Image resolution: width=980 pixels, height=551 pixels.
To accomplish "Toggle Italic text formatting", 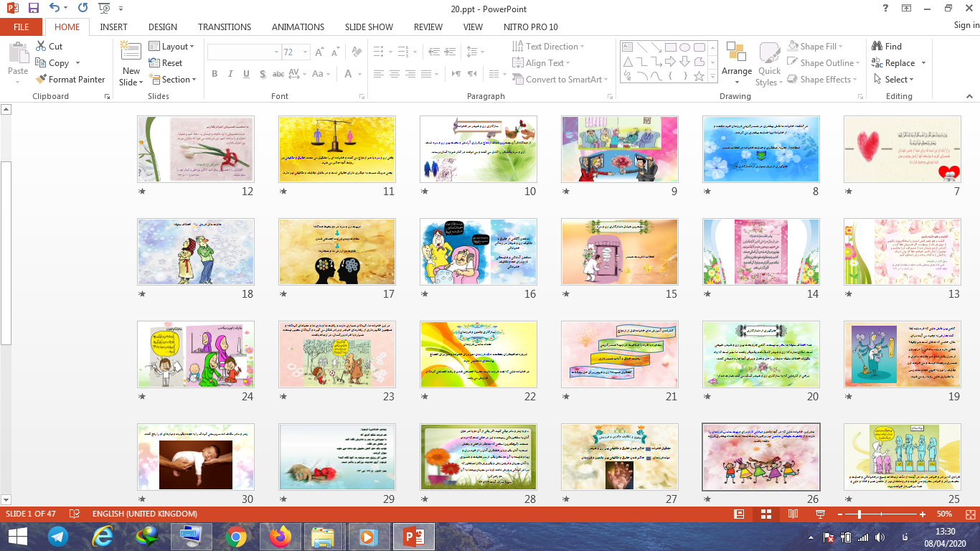I will pos(230,75).
